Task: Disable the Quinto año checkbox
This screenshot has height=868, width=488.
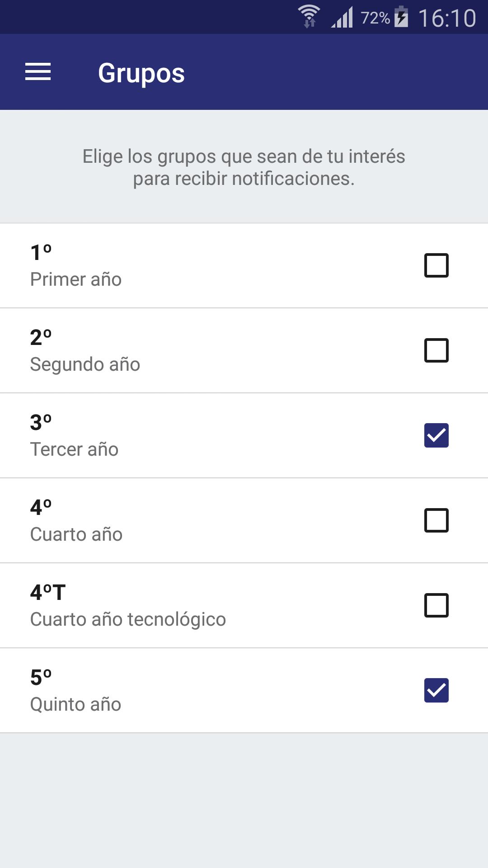Action: (436, 690)
